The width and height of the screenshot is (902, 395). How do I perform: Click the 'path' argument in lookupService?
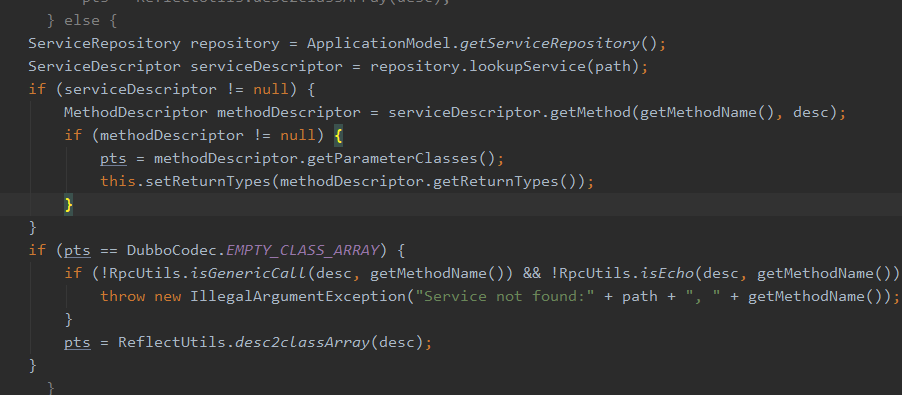tap(613, 66)
